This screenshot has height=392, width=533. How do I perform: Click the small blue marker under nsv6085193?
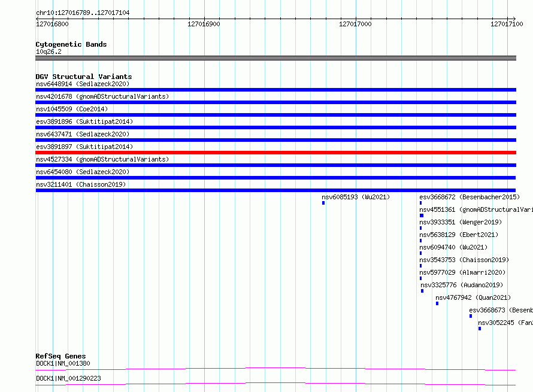click(323, 203)
